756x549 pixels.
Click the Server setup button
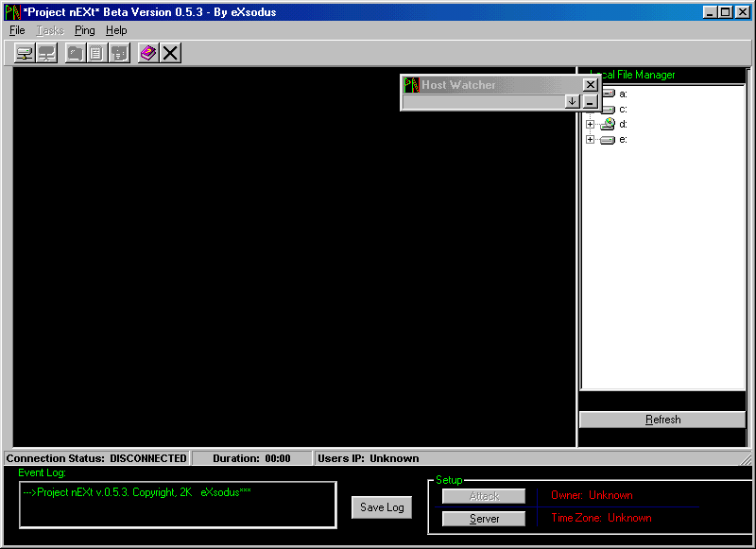pyautogui.click(x=484, y=519)
